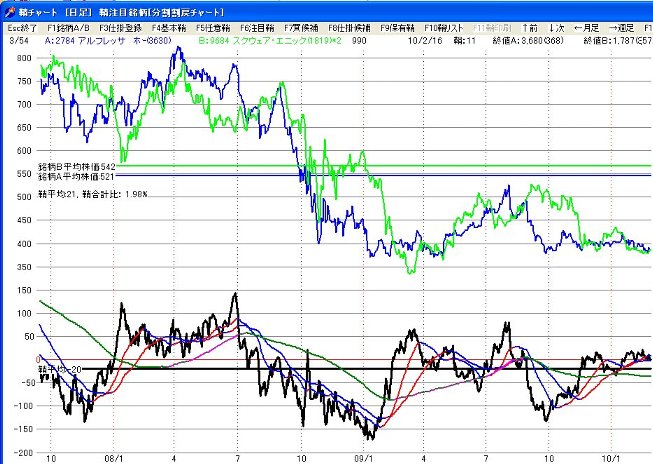Click the 鞘:11 spread value
Viewport: 653px width, 464px height.
coord(465,40)
